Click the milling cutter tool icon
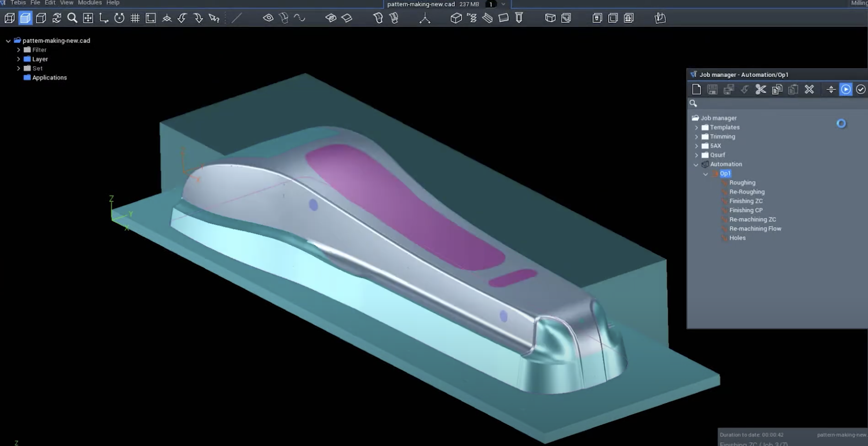Image resolution: width=868 pixels, height=446 pixels. (x=519, y=18)
